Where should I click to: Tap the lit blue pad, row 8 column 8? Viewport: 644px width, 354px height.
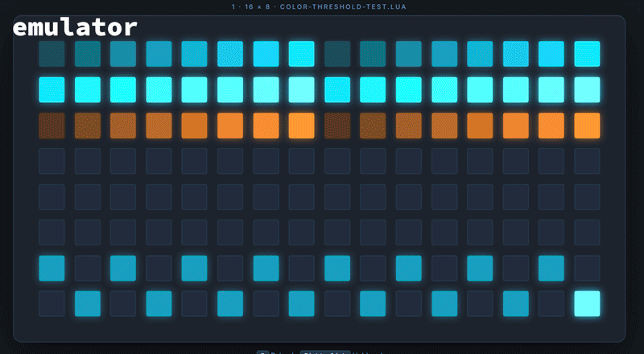click(x=301, y=304)
